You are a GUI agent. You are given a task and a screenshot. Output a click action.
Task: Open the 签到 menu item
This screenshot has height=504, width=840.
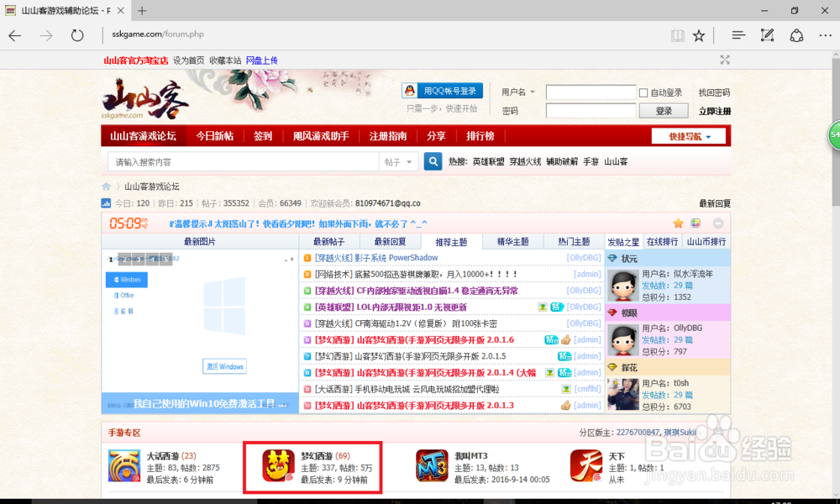(x=262, y=136)
